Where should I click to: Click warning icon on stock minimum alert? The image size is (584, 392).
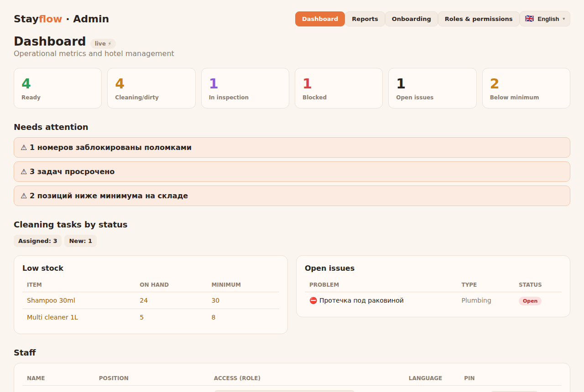24,196
